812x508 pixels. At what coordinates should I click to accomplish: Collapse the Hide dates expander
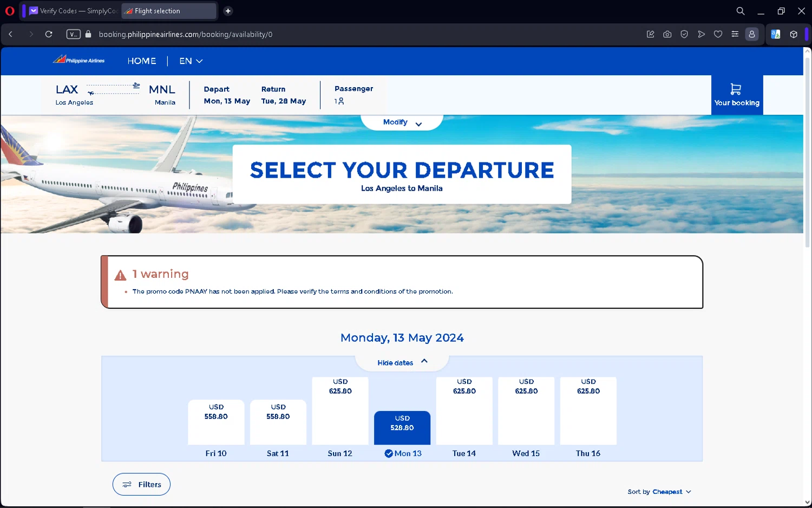pyautogui.click(x=402, y=362)
